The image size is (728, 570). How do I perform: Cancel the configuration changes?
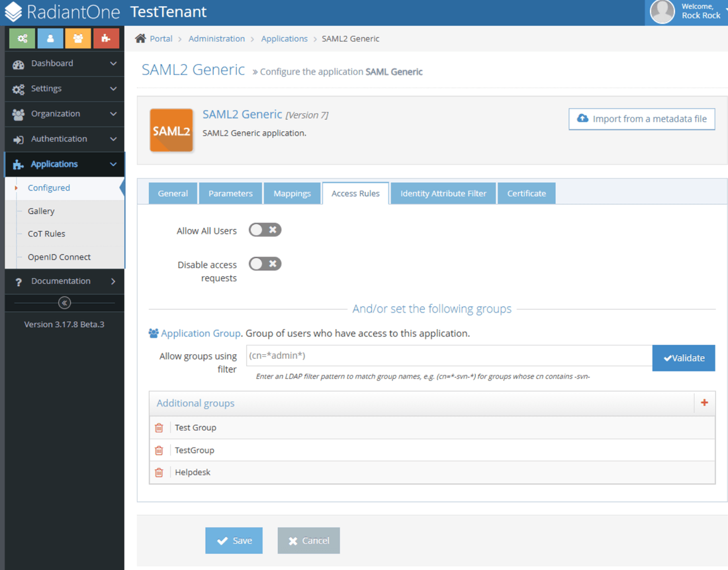click(x=309, y=540)
